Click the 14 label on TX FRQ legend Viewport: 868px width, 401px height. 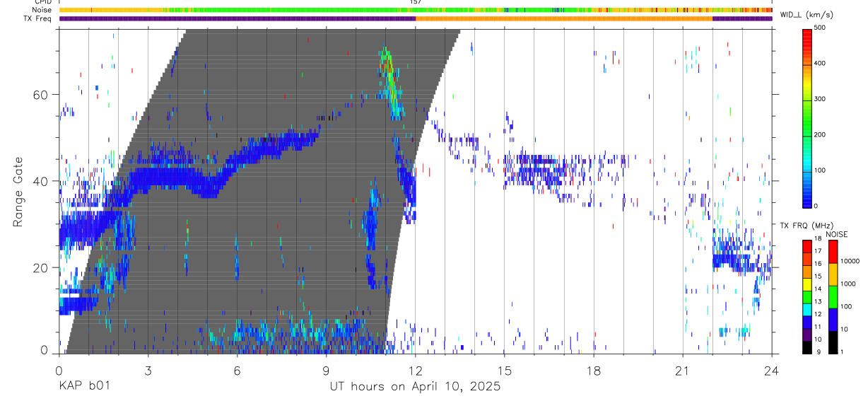pyautogui.click(x=819, y=289)
